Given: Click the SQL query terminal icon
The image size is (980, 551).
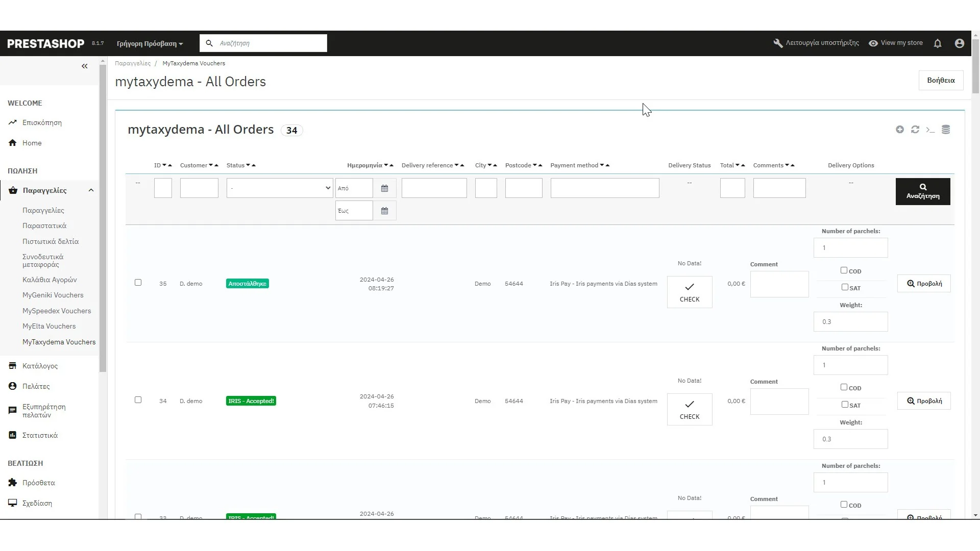Looking at the screenshot, I should point(930,130).
